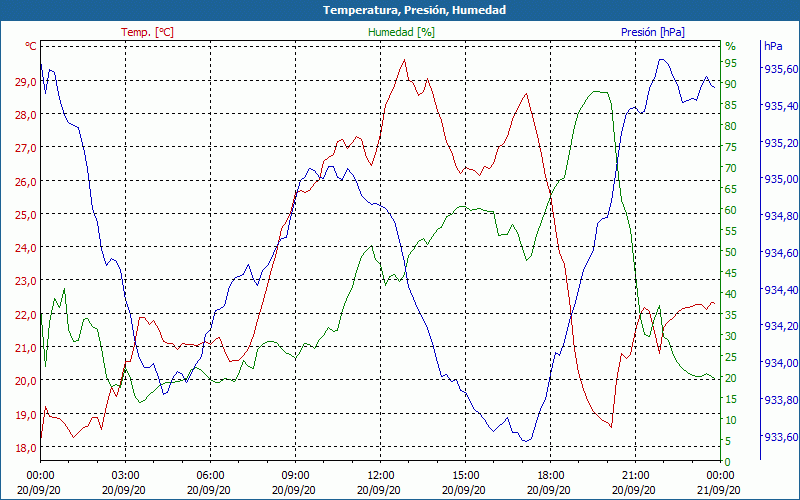The width and height of the screenshot is (800, 500).
Task: Click the 12:00 time axis label
Action: tap(381, 476)
